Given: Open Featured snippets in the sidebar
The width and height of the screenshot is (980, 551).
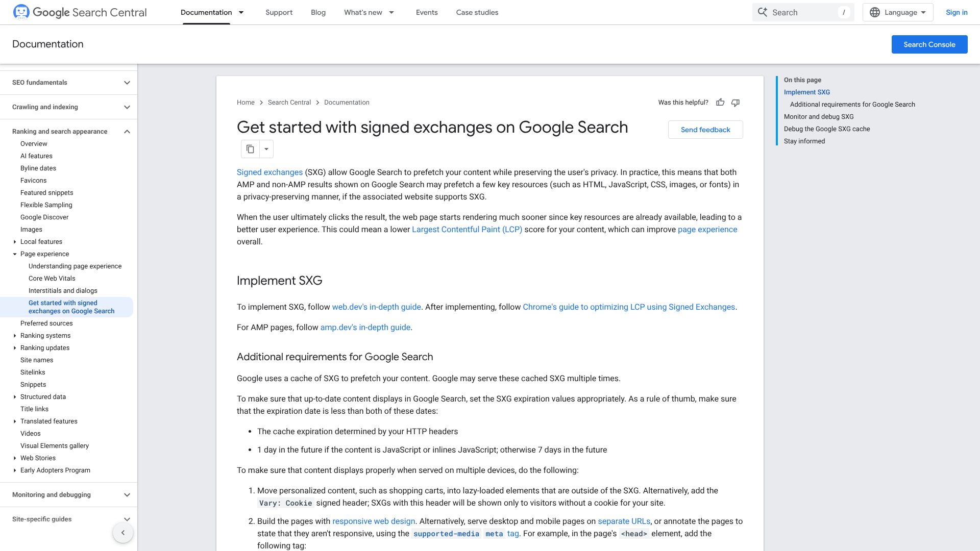Looking at the screenshot, I should pyautogui.click(x=47, y=193).
